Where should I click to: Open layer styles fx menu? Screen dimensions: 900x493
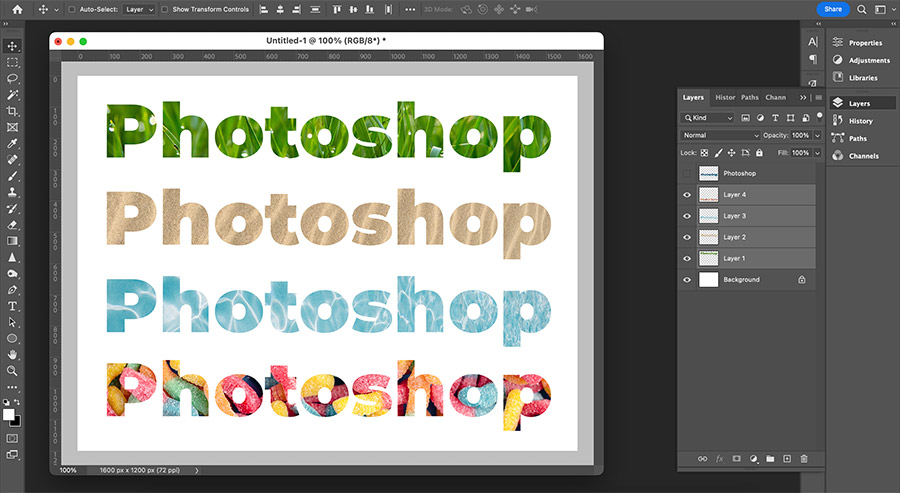719,459
